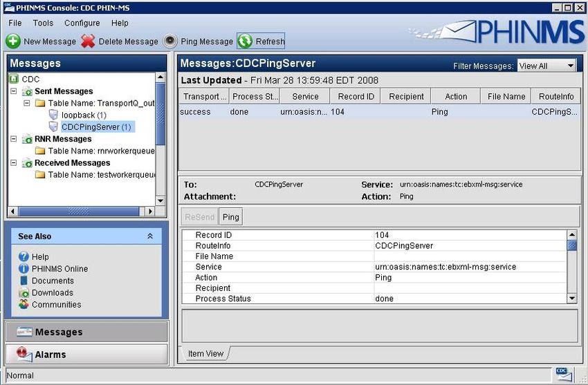Select the CDCPingServer (1) tree item
This screenshot has height=385, width=588.
tap(96, 127)
